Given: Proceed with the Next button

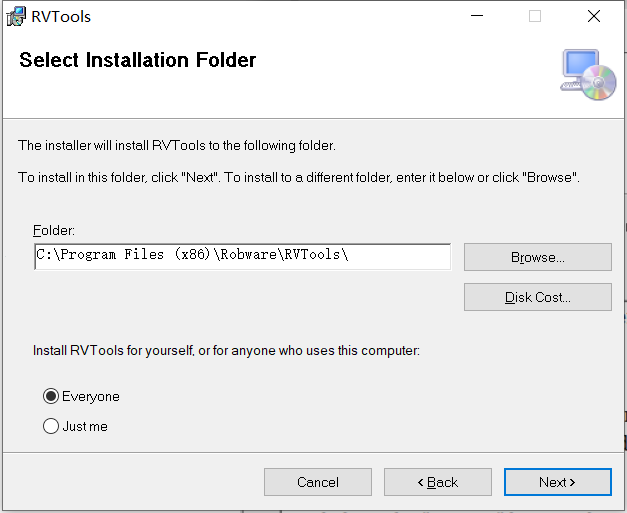Looking at the screenshot, I should [558, 482].
